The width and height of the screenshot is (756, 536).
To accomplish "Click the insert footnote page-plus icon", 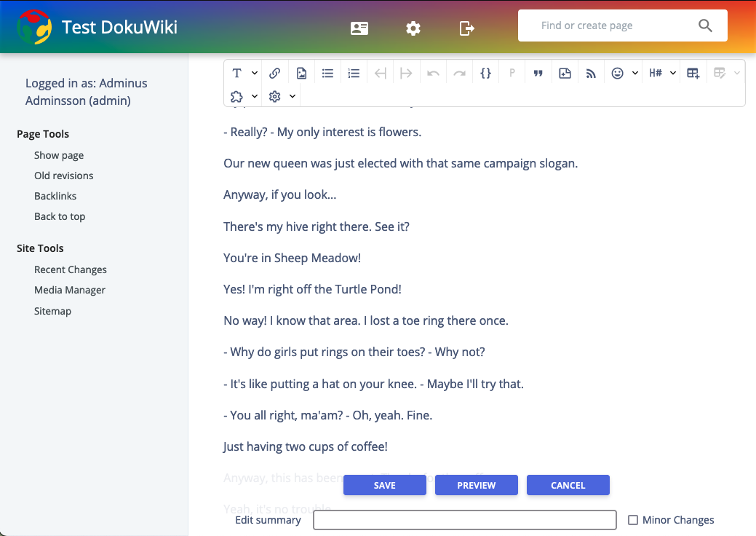I will [x=565, y=73].
